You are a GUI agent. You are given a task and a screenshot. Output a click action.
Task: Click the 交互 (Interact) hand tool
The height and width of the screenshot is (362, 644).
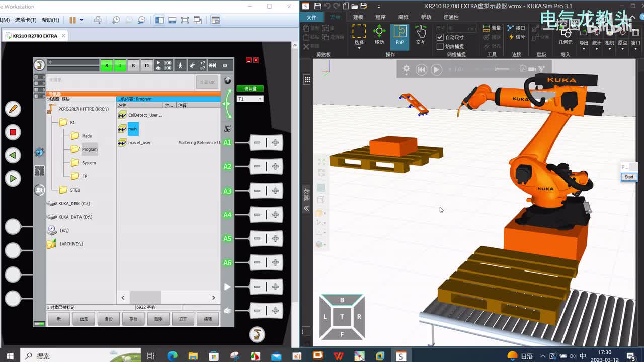tap(420, 35)
